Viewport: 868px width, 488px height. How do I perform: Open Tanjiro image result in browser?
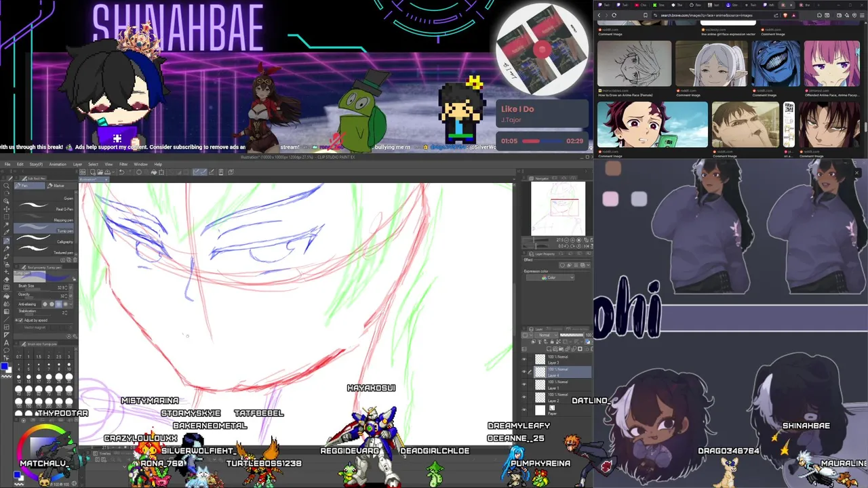(652, 125)
